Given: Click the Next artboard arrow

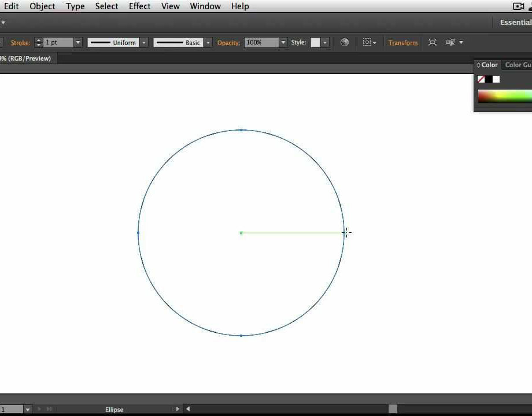Looking at the screenshot, I should click(39, 409).
